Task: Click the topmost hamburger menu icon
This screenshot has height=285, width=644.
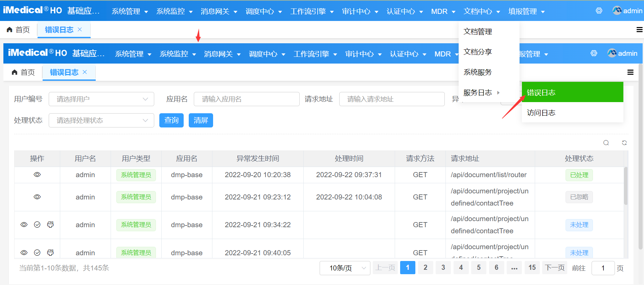Action: 639,30
